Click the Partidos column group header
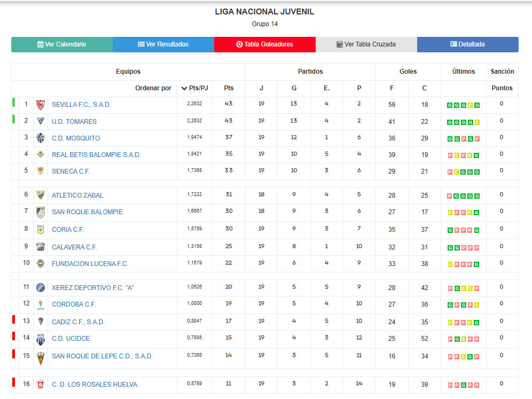The image size is (532, 399). pyautogui.click(x=310, y=72)
